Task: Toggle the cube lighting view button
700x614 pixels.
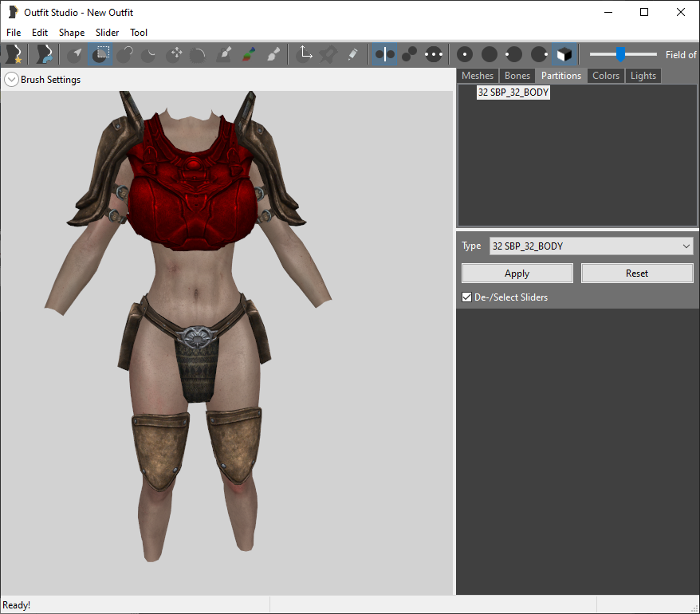Action: point(564,54)
